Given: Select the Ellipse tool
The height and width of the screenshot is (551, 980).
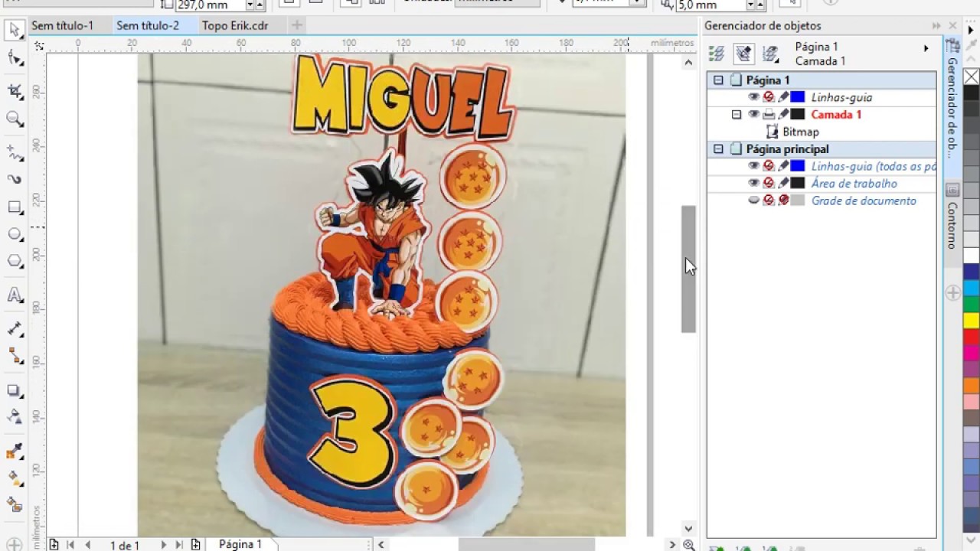Looking at the screenshot, I should tap(15, 234).
